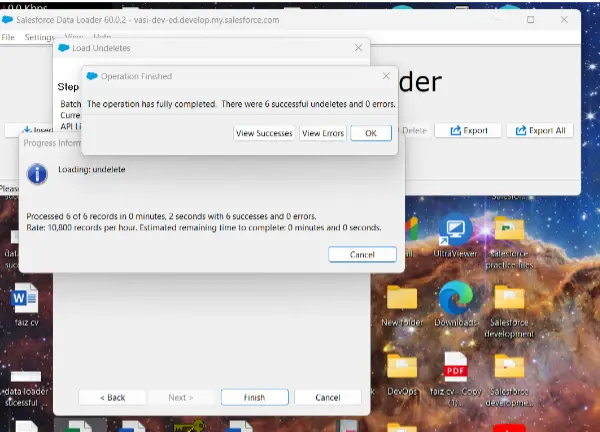600x432 pixels.
Task: Open Downloads Edge shortcut on desktop
Action: tap(455, 304)
